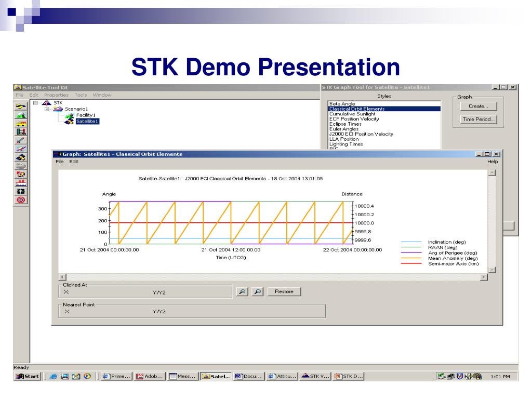The image size is (532, 399).
Task: Click the star icon on black background
Action: [x=21, y=191]
